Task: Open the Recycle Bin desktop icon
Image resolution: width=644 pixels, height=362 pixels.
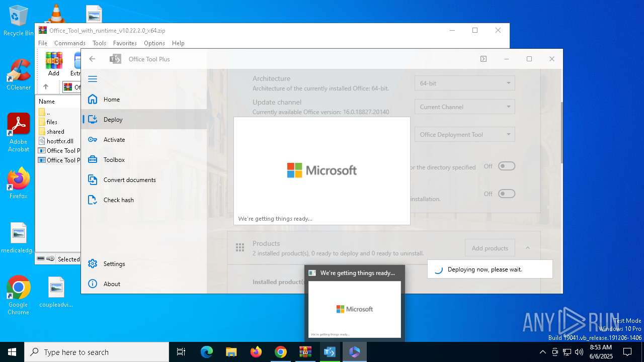Action: click(x=18, y=21)
